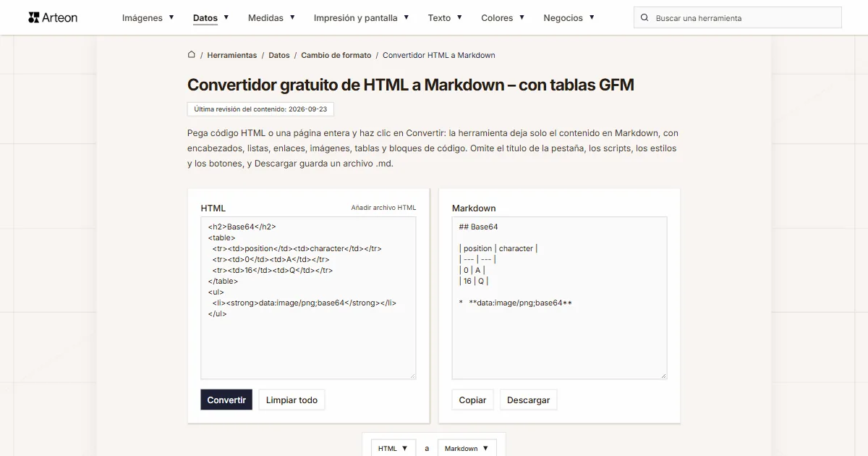
Task: Go to Herramientas breadcrumb
Action: pyautogui.click(x=231, y=55)
